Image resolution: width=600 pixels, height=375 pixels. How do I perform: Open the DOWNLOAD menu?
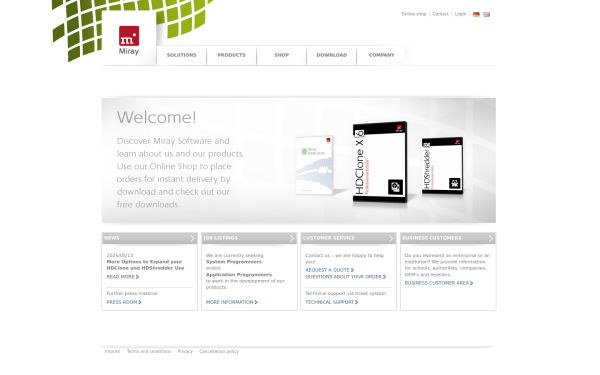[x=331, y=55]
